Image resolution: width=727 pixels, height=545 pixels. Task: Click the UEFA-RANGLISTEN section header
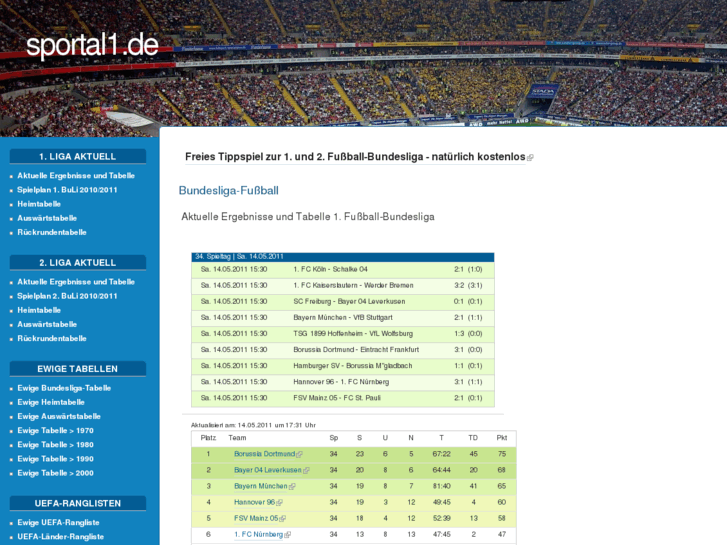click(x=77, y=503)
